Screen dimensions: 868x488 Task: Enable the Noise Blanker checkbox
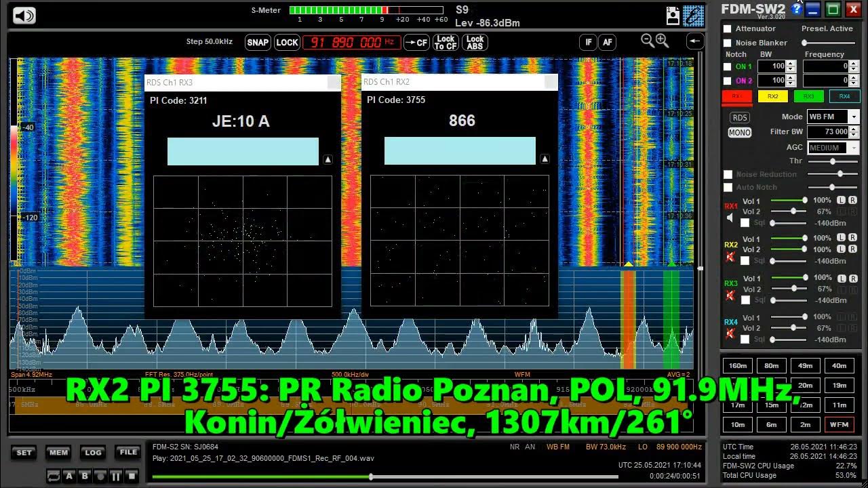[x=728, y=43]
